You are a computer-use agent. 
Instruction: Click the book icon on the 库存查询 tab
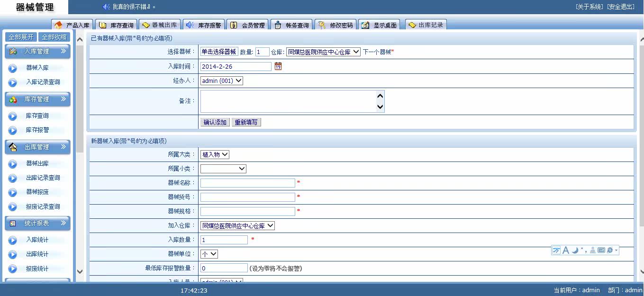pyautogui.click(x=103, y=25)
